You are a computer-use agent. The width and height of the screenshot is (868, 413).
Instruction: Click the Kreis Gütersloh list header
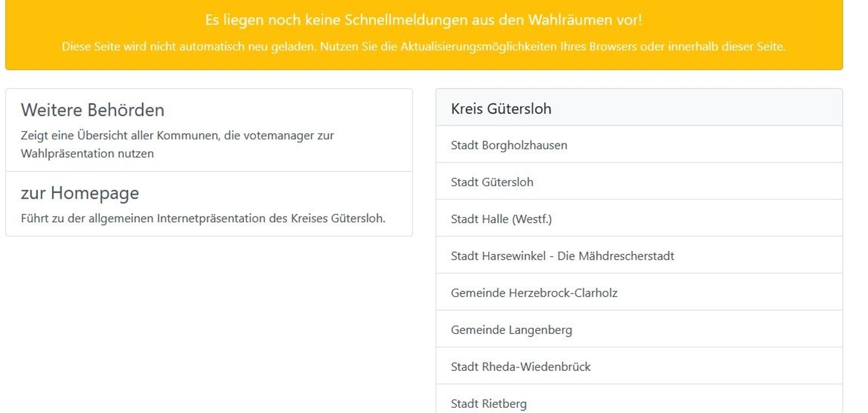pyautogui.click(x=501, y=108)
